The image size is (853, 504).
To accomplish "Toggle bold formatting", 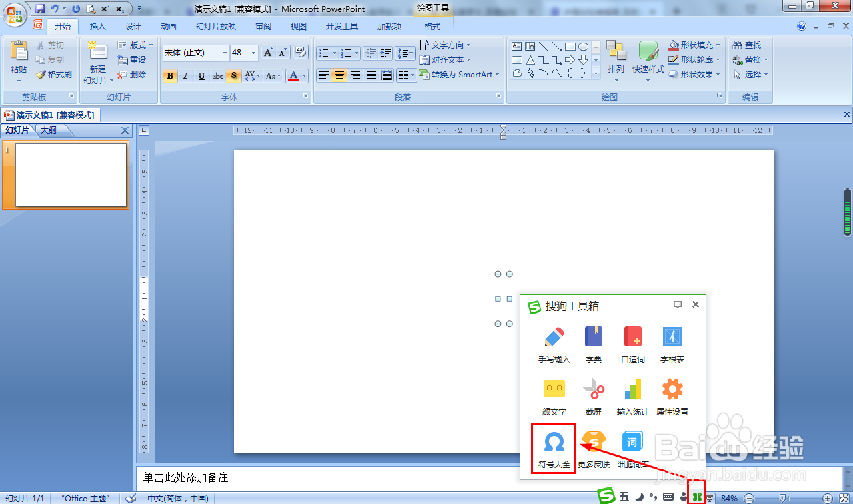I will pyautogui.click(x=171, y=76).
